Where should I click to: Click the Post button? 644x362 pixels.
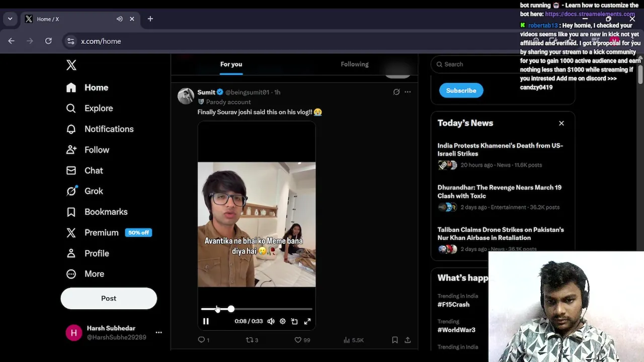click(109, 298)
